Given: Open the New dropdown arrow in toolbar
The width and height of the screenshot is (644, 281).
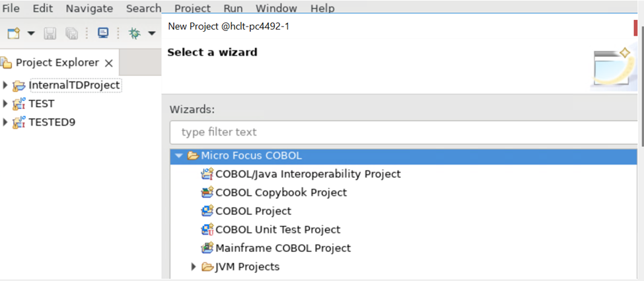Looking at the screenshot, I should point(30,33).
